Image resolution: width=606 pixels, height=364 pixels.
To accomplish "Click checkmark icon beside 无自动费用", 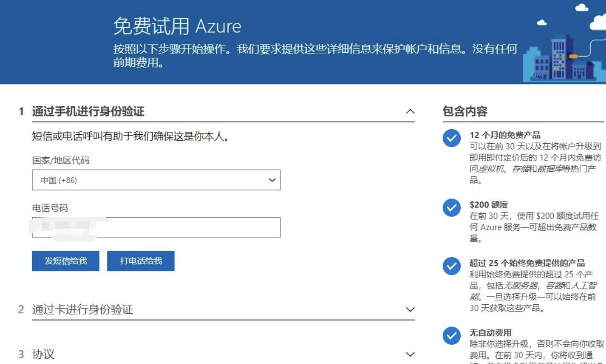I will pos(451,336).
